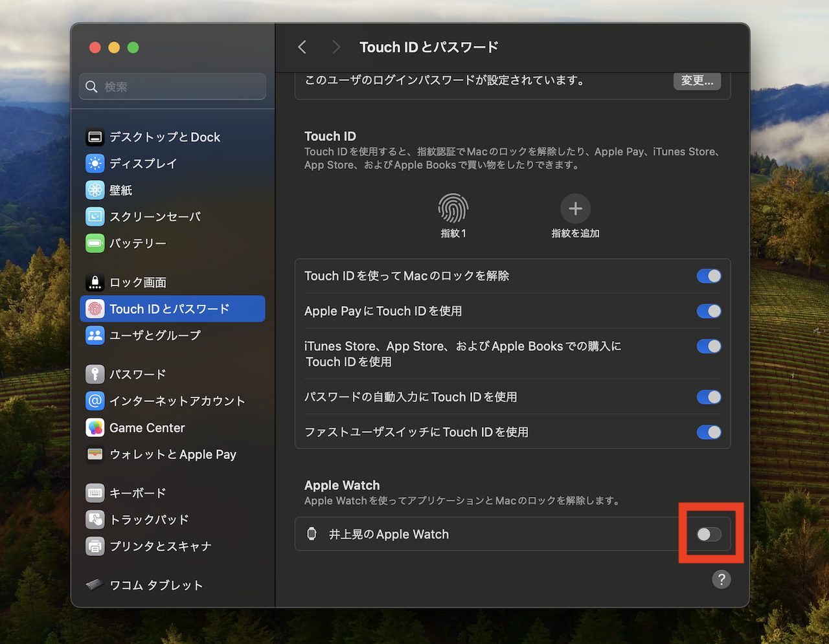Toggle iTunes Store、App Store purchases Touch ID switch
The width and height of the screenshot is (829, 644).
click(x=709, y=346)
